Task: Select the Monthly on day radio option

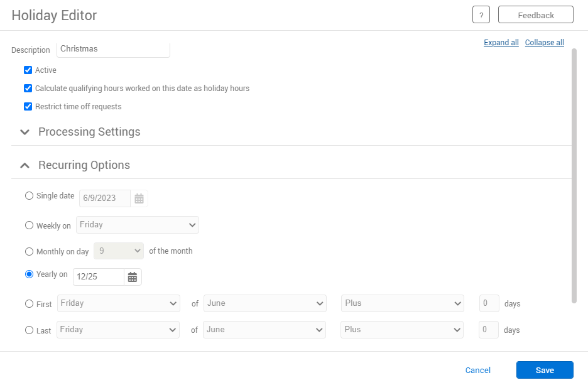Action: click(x=29, y=251)
